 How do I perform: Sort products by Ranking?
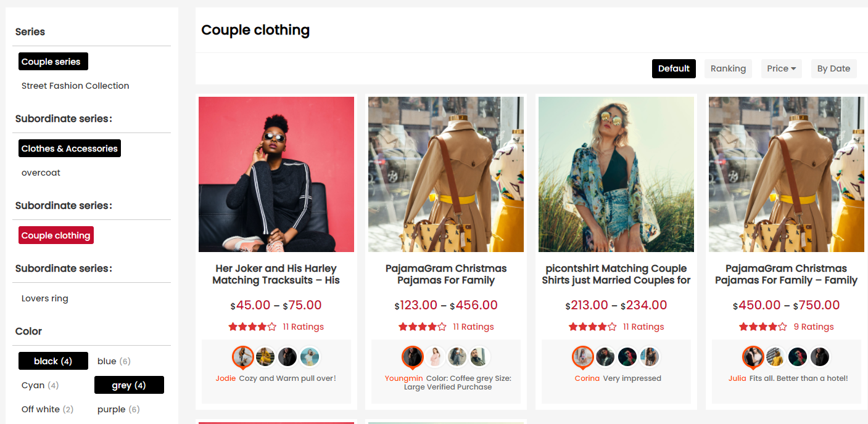point(728,68)
